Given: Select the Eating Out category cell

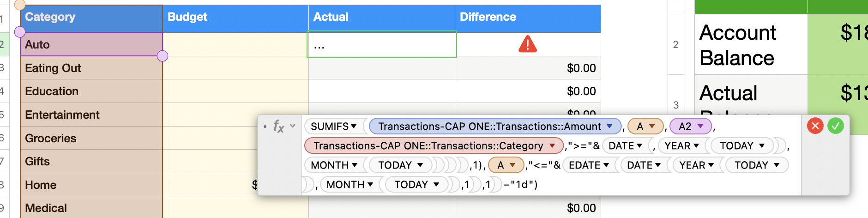Looking at the screenshot, I should (91, 68).
